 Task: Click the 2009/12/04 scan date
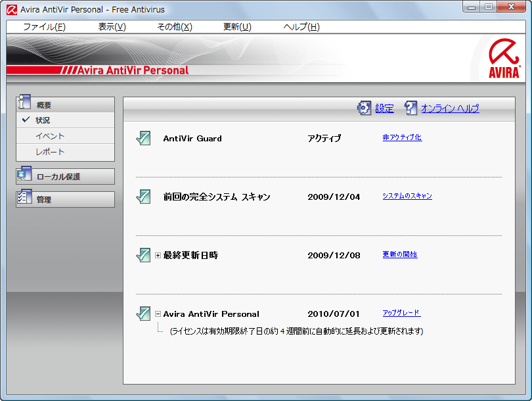pos(334,197)
